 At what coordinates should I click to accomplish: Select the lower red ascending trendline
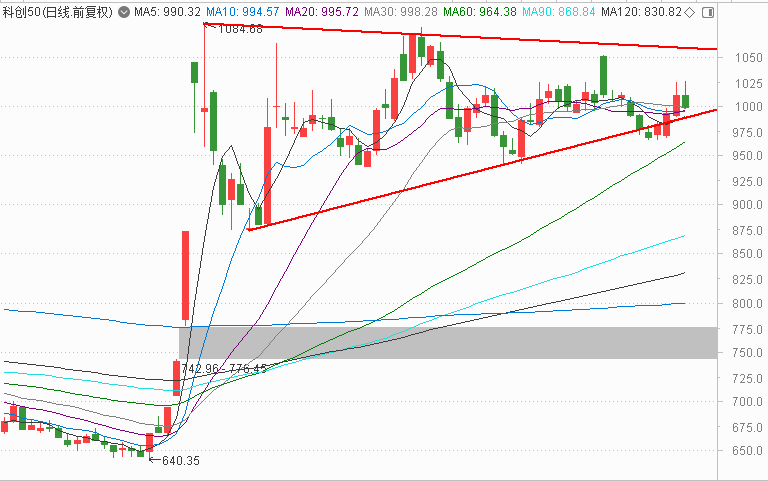tap(482, 169)
